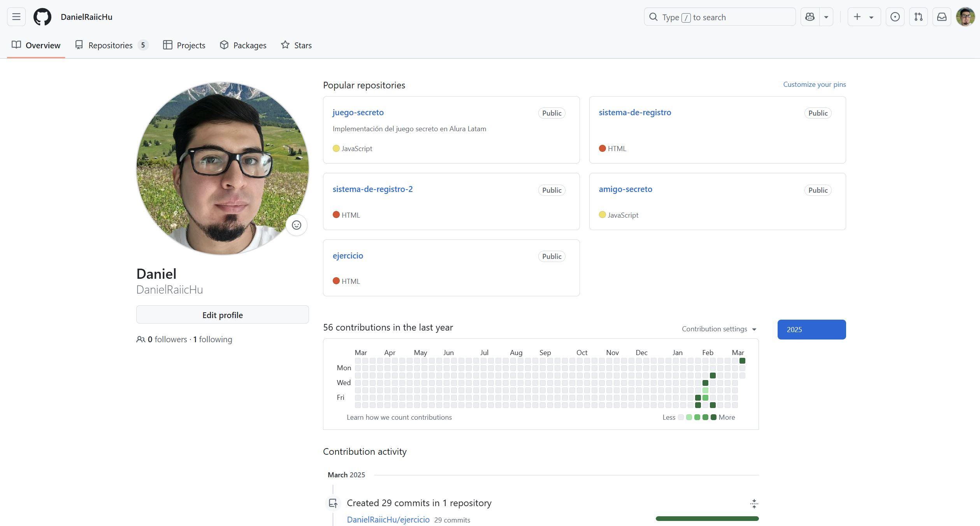Click the gray 'Less' legend swatch

680,417
